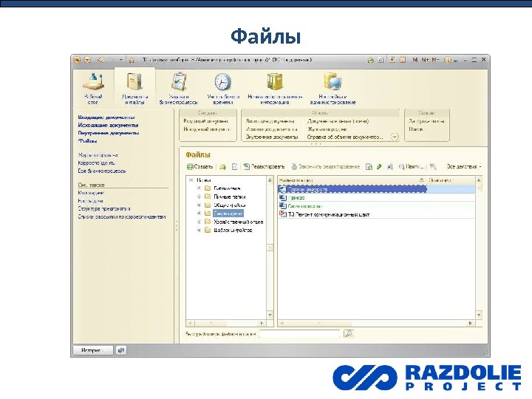
Task: Select the Приказ file row
Action: click(377, 197)
